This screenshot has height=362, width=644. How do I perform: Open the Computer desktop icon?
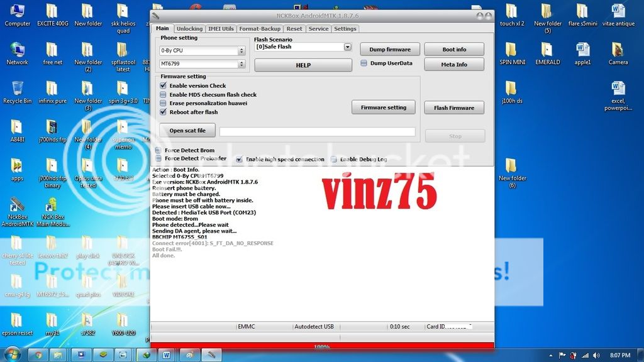(17, 12)
